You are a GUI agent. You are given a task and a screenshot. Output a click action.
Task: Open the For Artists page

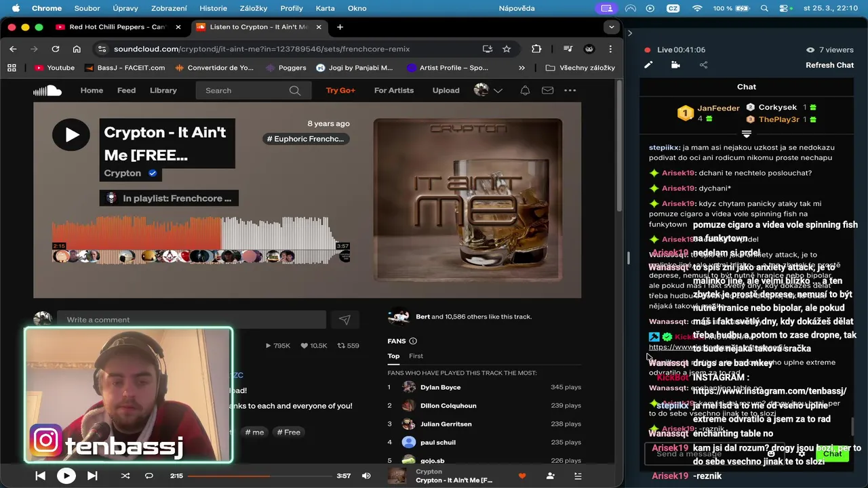coord(394,90)
